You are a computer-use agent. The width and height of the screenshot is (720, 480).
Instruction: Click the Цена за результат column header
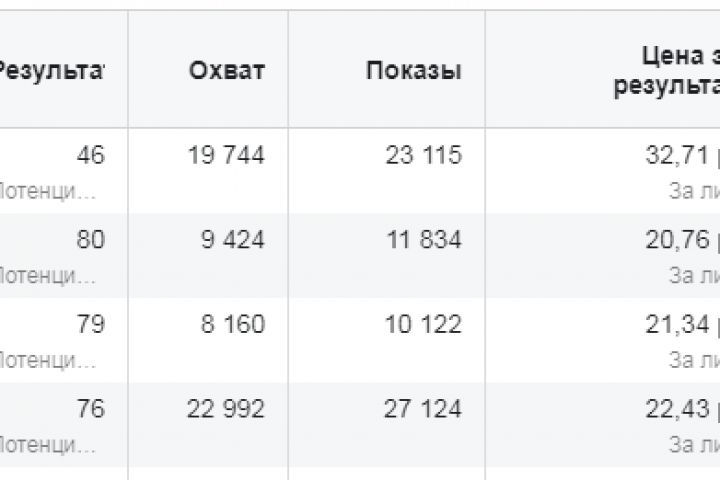pos(667,71)
